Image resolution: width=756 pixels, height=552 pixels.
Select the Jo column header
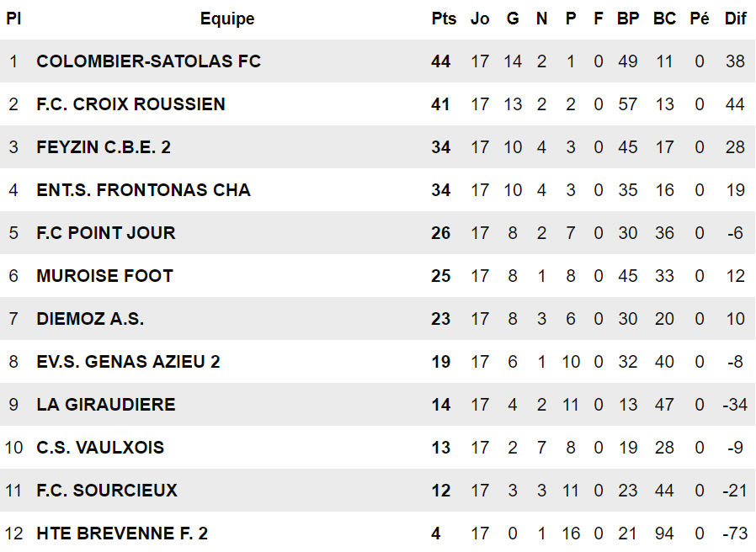tap(480, 19)
